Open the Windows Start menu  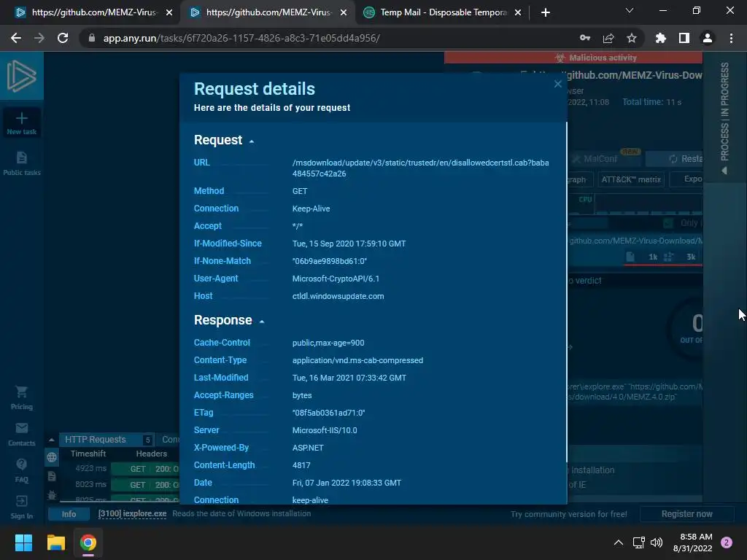[23, 542]
